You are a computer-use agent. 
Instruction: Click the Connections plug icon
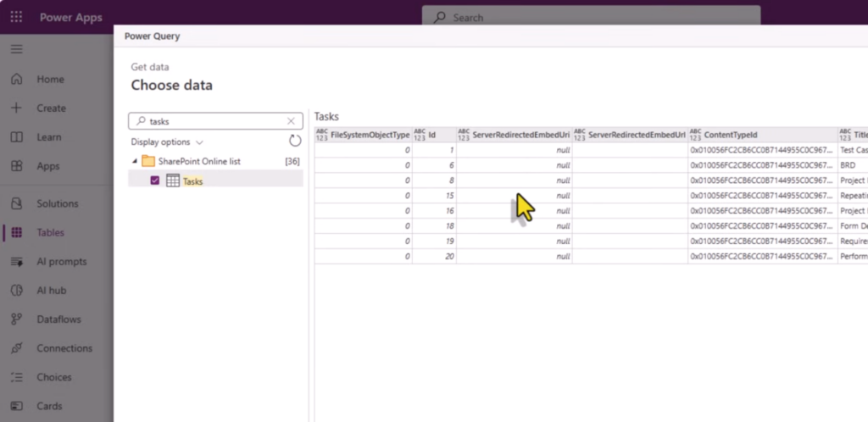[17, 348]
